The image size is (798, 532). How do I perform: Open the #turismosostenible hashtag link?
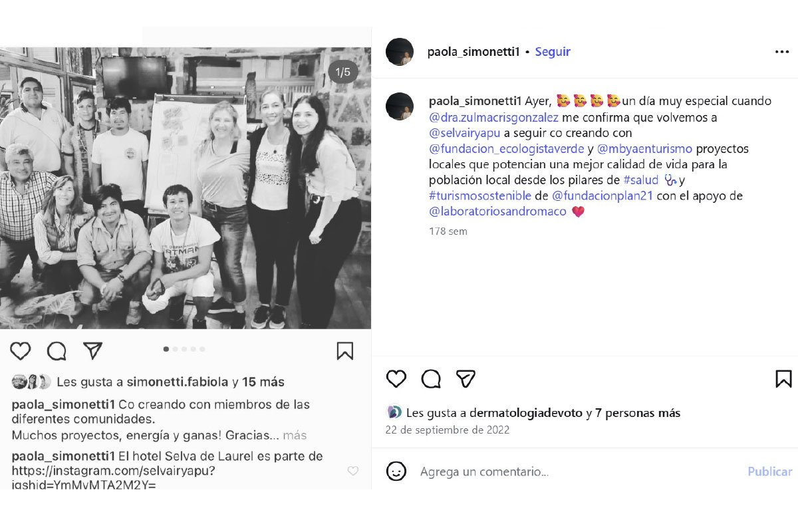[x=480, y=196]
